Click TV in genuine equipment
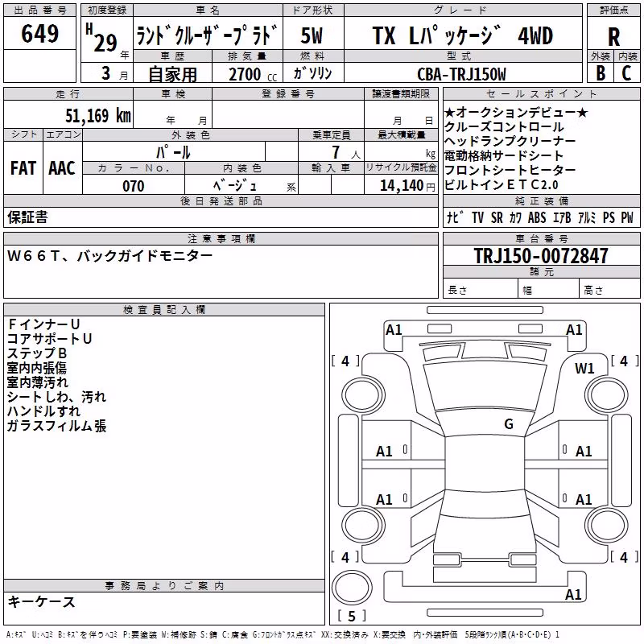This screenshot has width=644, height=644. coord(477,217)
